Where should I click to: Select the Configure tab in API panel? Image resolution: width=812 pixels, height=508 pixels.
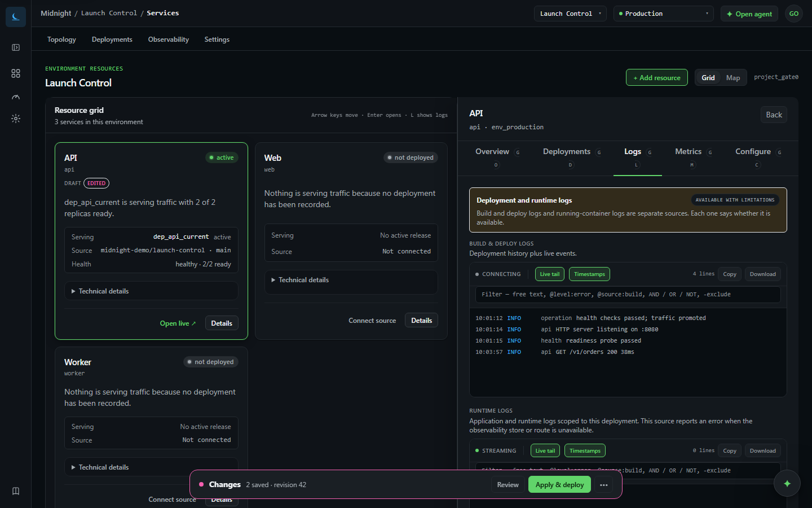tap(758, 157)
